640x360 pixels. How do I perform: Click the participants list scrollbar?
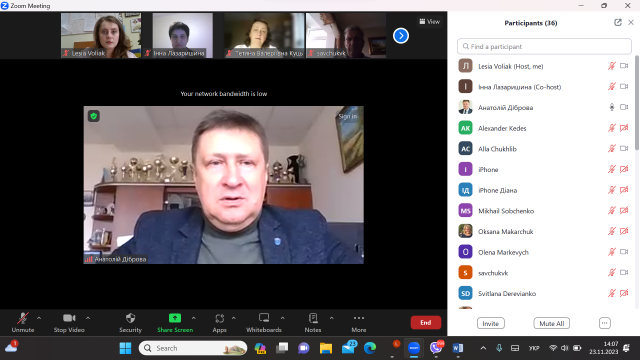tap(637, 102)
